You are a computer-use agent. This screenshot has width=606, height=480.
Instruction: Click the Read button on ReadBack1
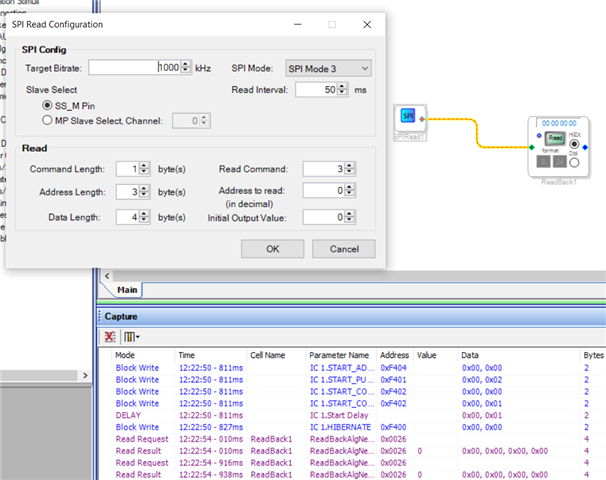click(555, 138)
